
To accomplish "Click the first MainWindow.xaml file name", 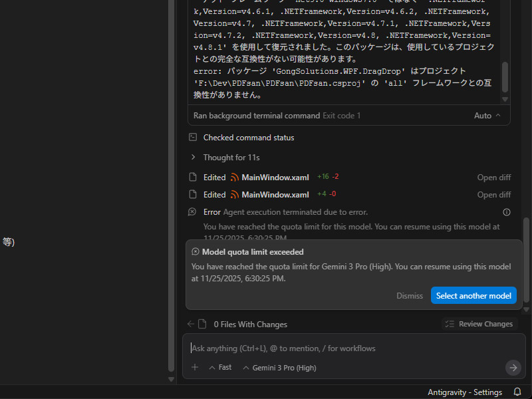I will tap(275, 178).
